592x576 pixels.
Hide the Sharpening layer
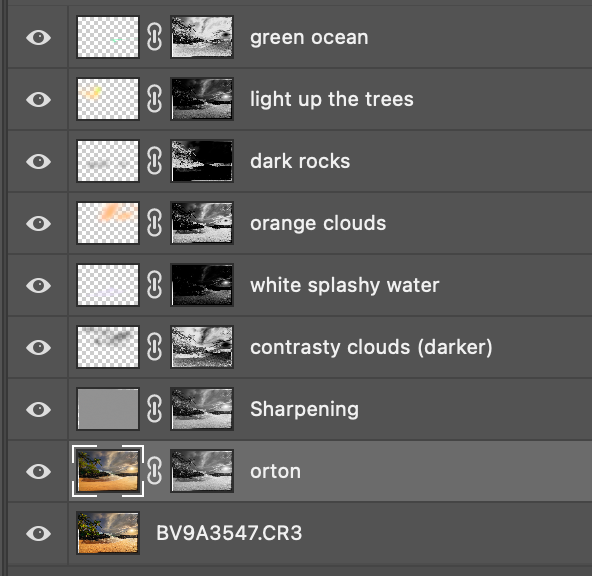(x=39, y=409)
